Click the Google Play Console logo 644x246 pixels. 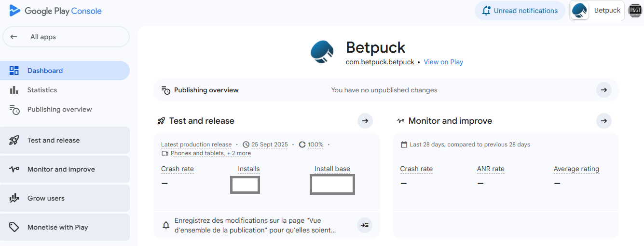(55, 11)
